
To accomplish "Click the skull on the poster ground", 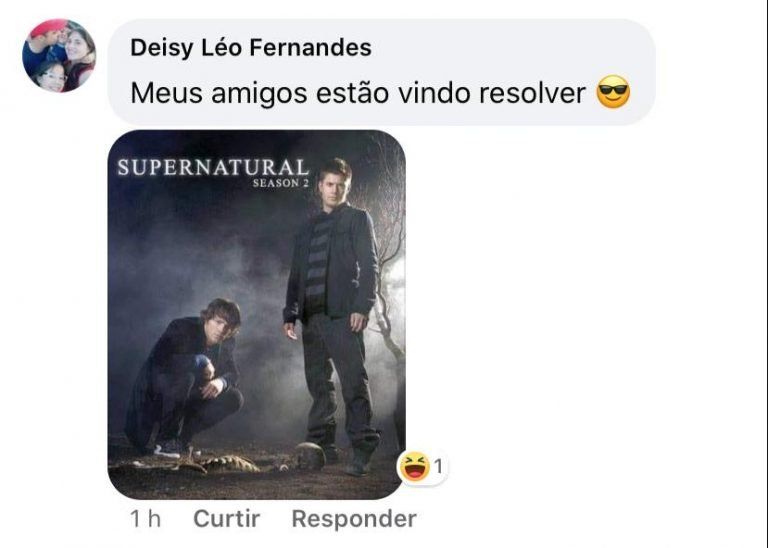I will point(309,455).
